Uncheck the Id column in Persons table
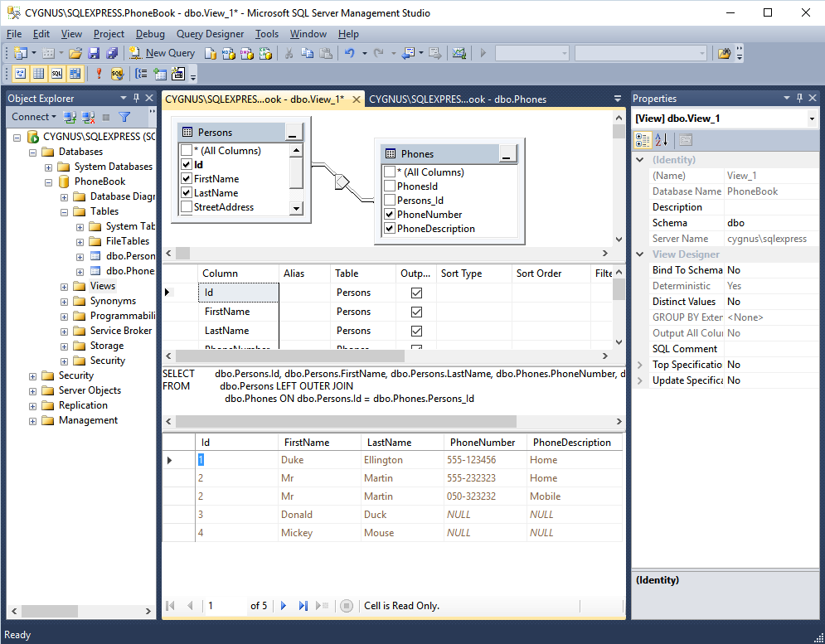The height and width of the screenshot is (644, 825). (x=187, y=165)
